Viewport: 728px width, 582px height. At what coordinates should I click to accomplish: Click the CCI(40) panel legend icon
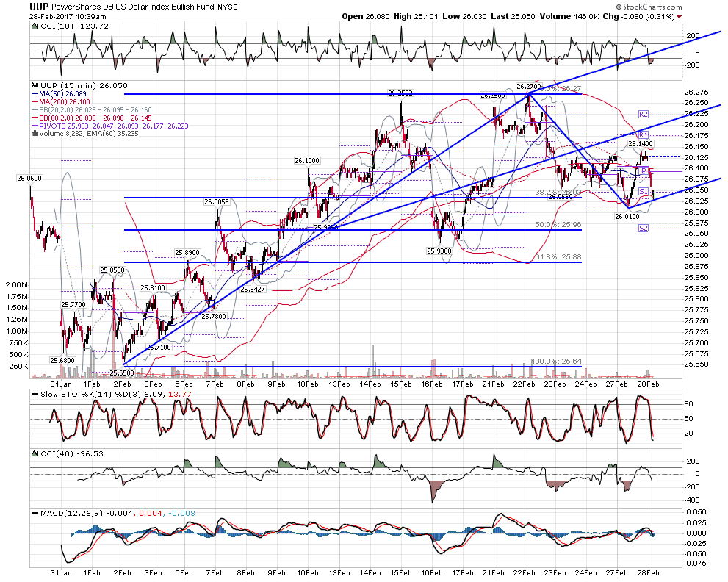tap(35, 453)
